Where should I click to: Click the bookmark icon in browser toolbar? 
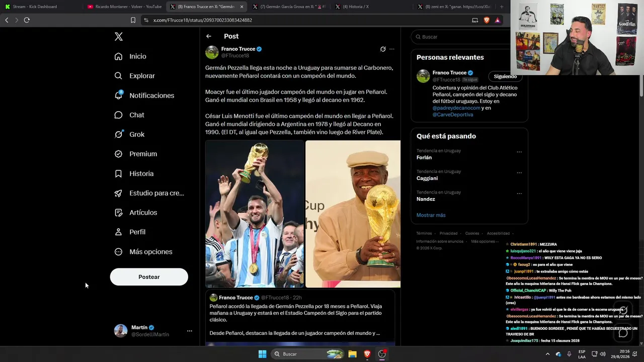pyautogui.click(x=133, y=20)
